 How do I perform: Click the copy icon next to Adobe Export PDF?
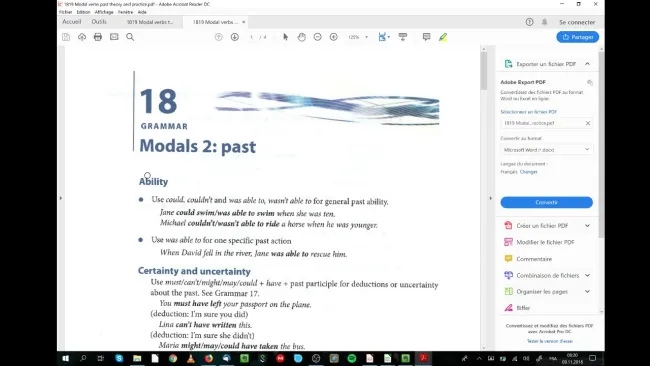pyautogui.click(x=590, y=82)
